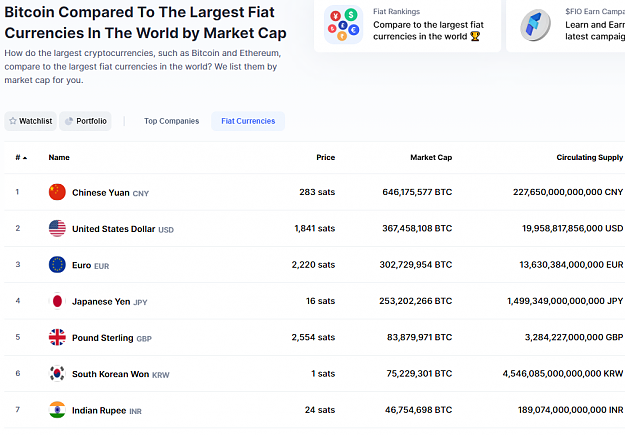
Task: Select the Fiat Currencies tab
Action: click(248, 121)
